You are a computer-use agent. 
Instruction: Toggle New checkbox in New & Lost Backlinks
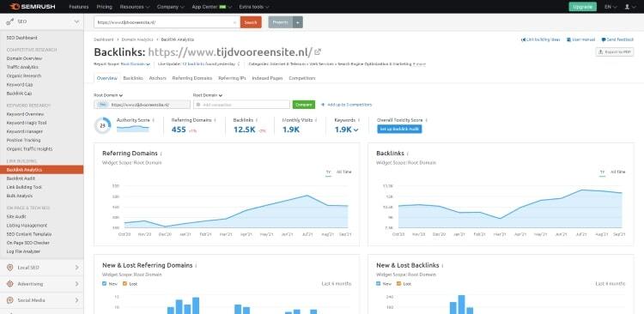[x=379, y=284]
